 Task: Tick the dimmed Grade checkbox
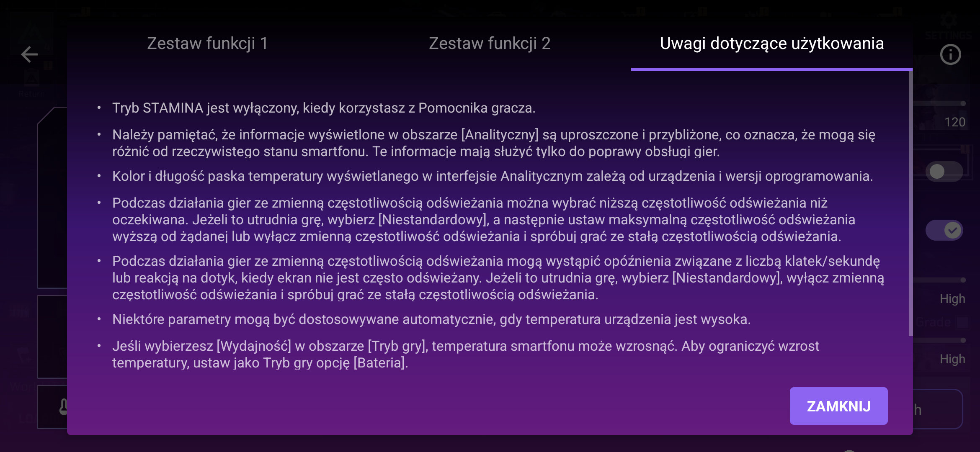pyautogui.click(x=963, y=322)
